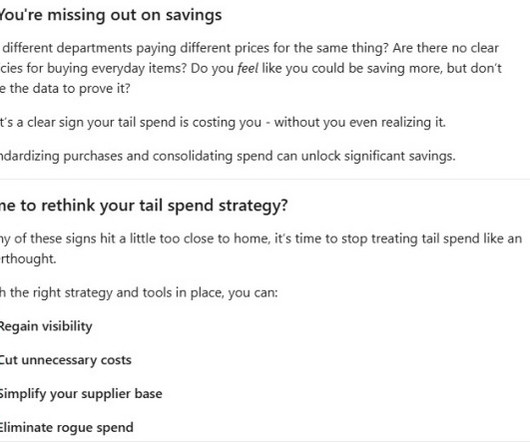Click the 'Simplify your supplier base' text
This screenshot has height=442, width=530.
(x=81, y=394)
